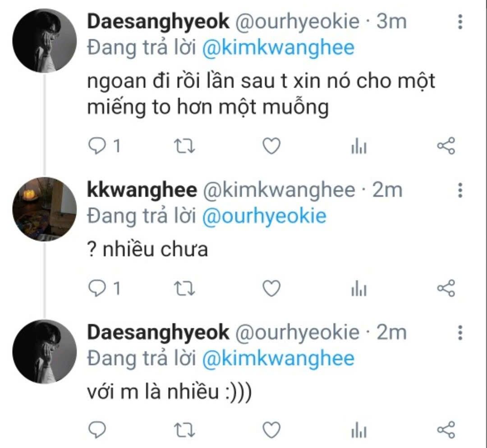Image resolution: width=487 pixels, height=448 pixels.
Task: Open more options menu on kkwanghee's tweet
Action: 460,190
